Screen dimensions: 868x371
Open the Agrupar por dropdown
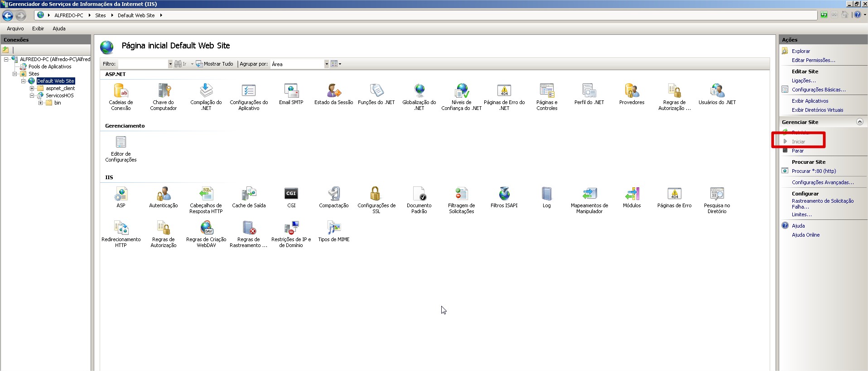[x=326, y=64]
